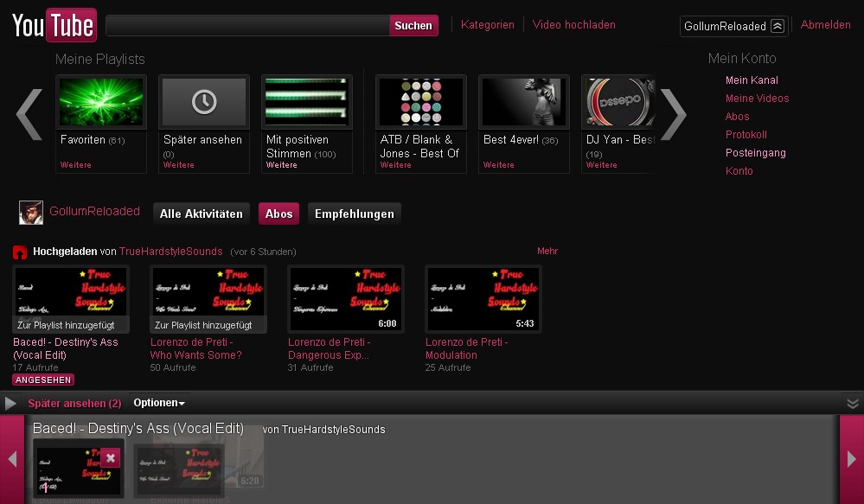Open Posteingang
The height and width of the screenshot is (504, 864).
pyautogui.click(x=755, y=152)
